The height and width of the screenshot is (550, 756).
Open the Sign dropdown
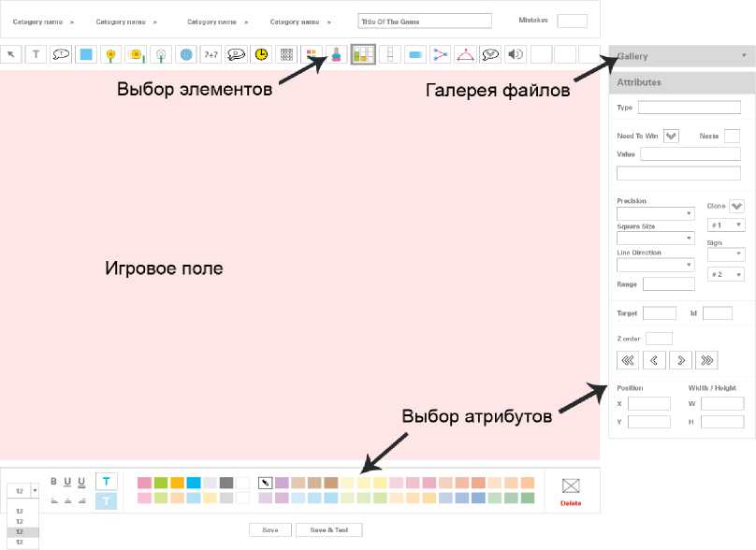point(726,253)
